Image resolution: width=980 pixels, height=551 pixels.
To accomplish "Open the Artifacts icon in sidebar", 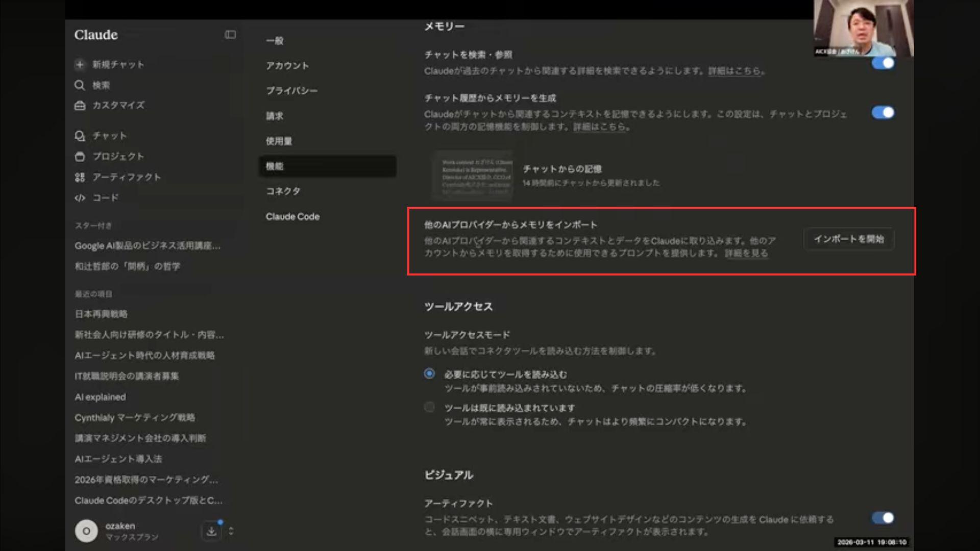I will pyautogui.click(x=80, y=177).
